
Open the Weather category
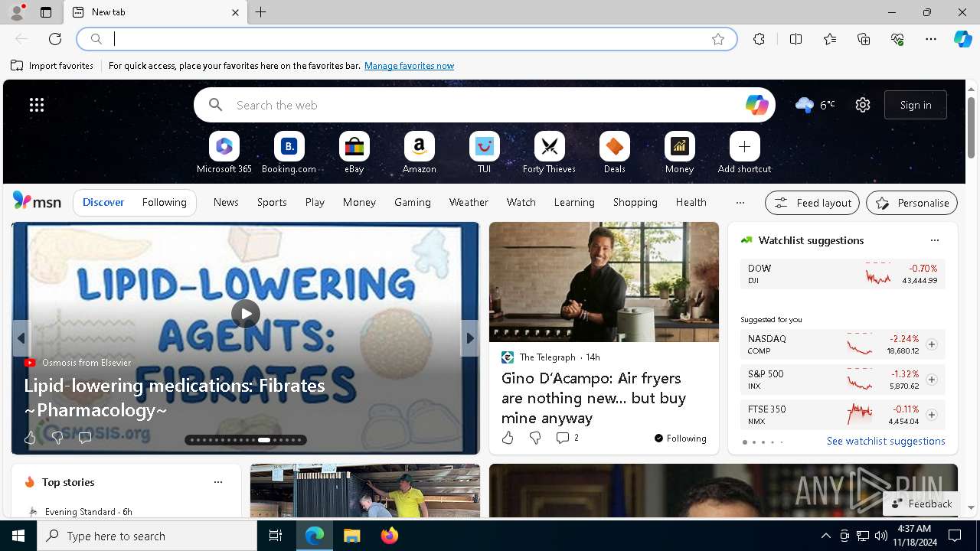tap(469, 203)
